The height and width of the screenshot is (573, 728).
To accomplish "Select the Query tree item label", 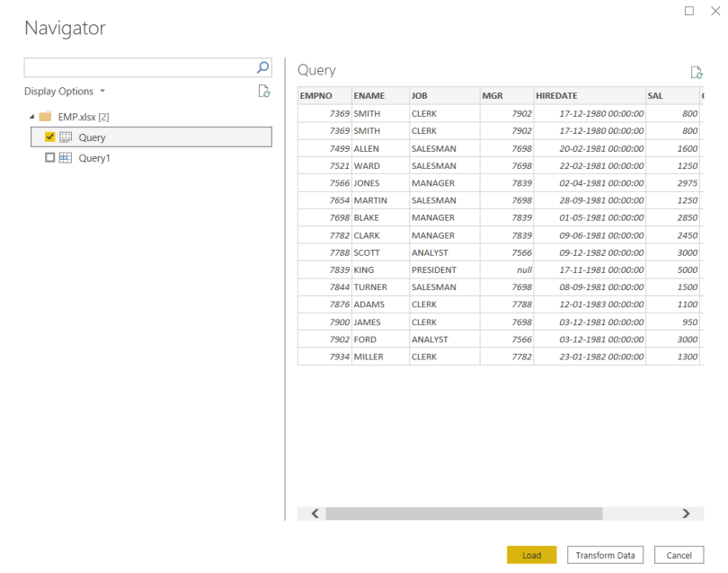I will [x=92, y=137].
